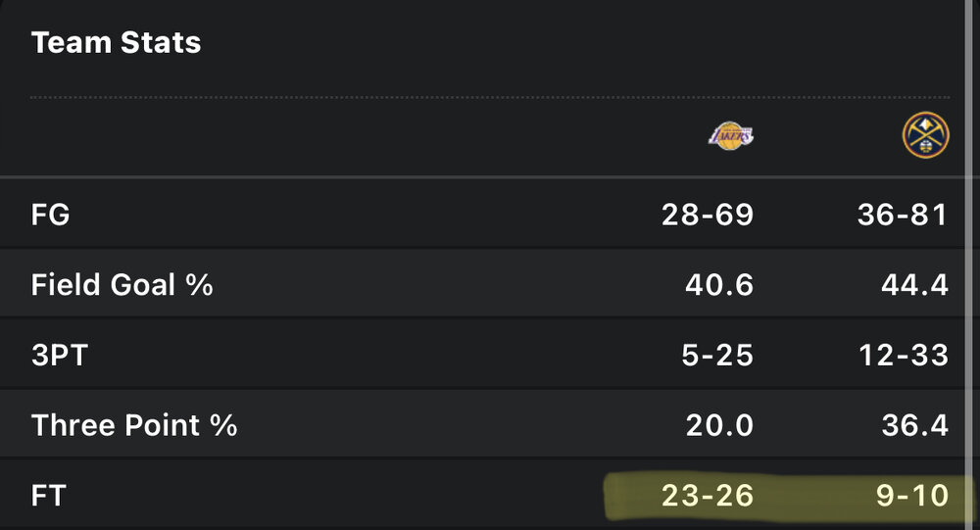Click Lakers three point percentage 20.0
The image size is (980, 530).
pyautogui.click(x=720, y=425)
